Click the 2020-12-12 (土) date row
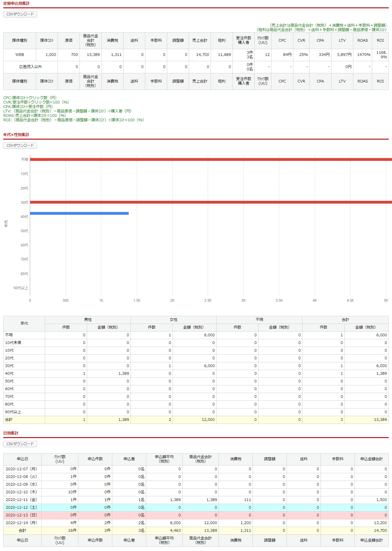This screenshot has width=392, height=551. 196,508
